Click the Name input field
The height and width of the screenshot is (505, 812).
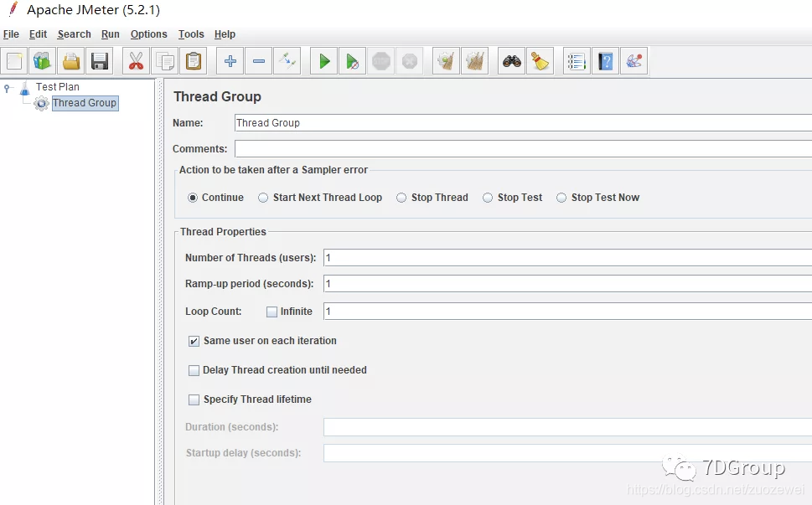click(523, 123)
